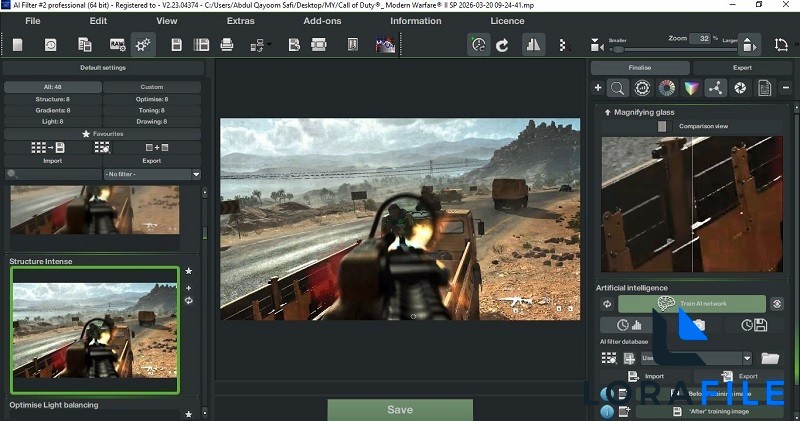This screenshot has width=800, height=421.
Task: Open the colour wheel finalise tool
Action: [667, 88]
